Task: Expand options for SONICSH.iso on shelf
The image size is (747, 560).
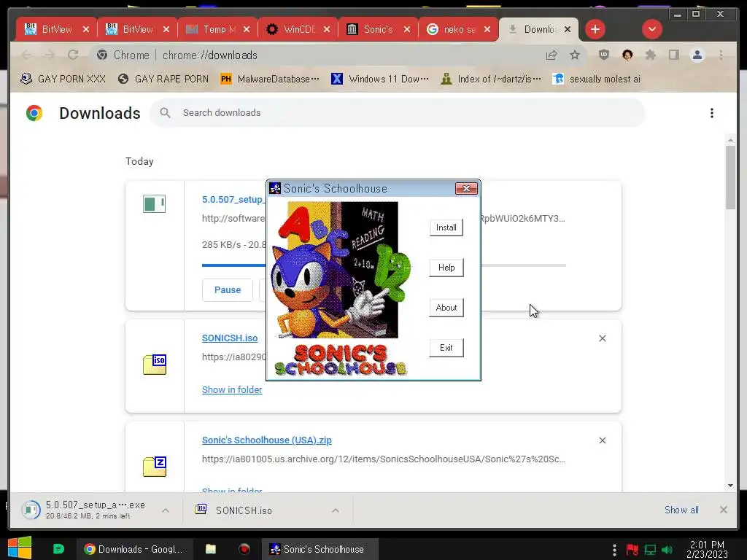Action: click(336, 510)
